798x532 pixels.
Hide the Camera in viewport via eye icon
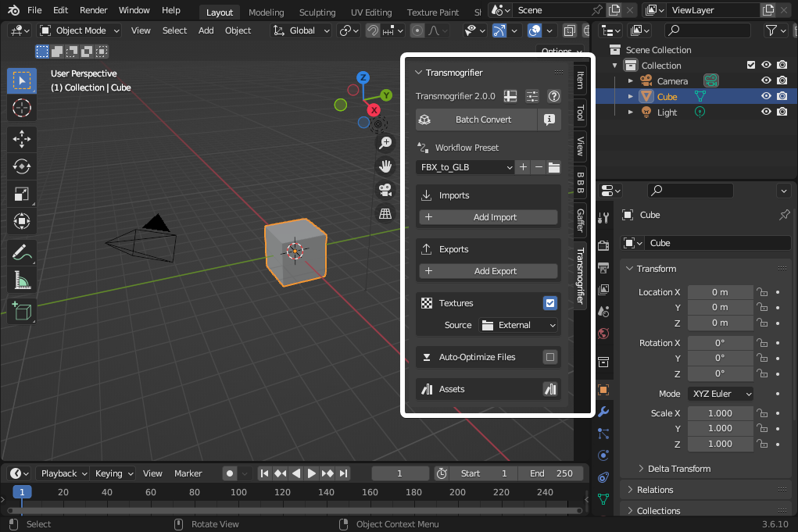point(766,81)
